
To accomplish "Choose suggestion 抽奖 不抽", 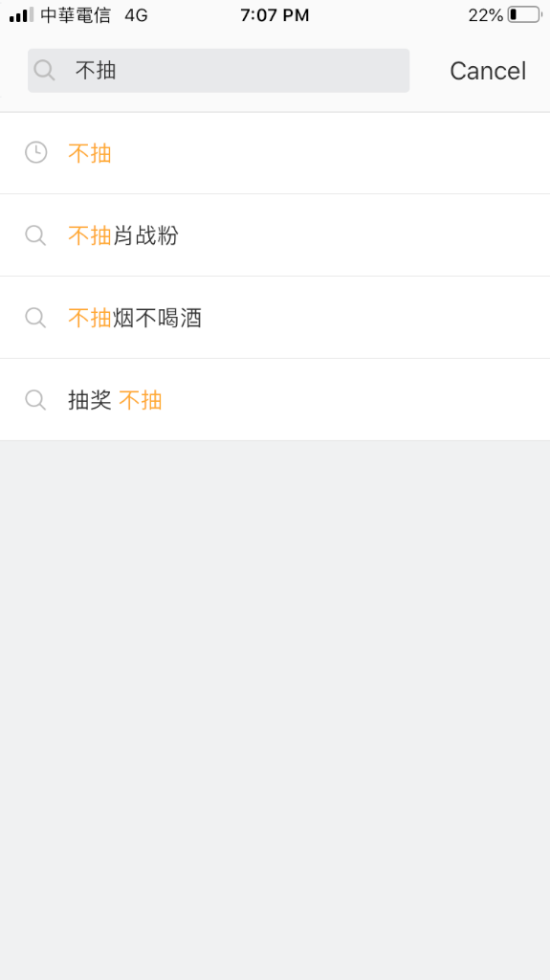I will 275,400.
